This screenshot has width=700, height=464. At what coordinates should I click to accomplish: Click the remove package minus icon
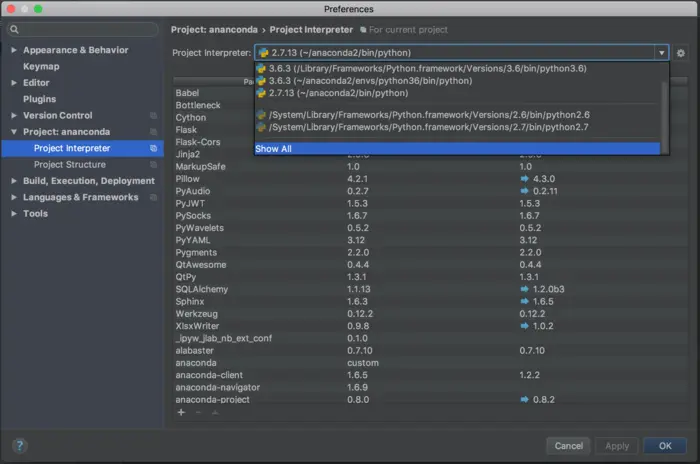[x=198, y=412]
